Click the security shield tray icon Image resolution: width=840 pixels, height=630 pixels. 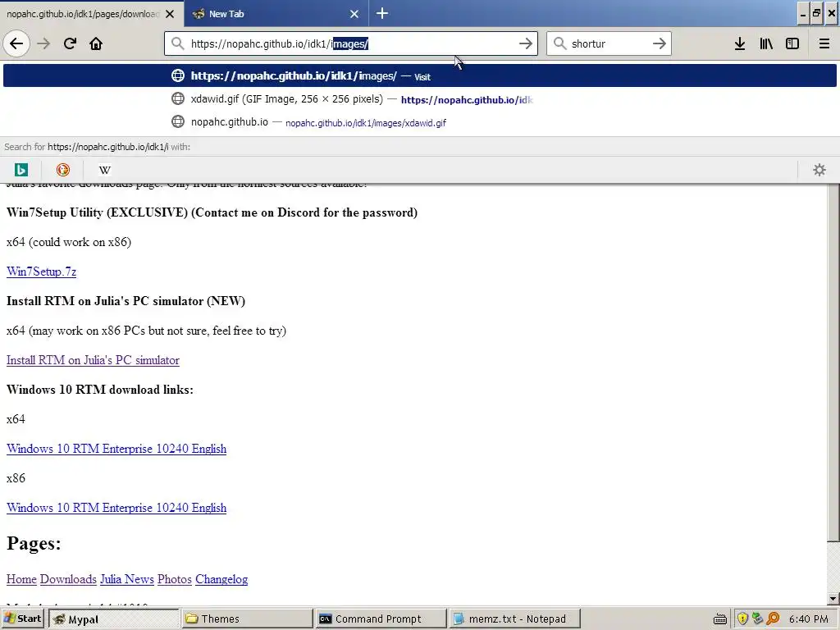[742, 619]
